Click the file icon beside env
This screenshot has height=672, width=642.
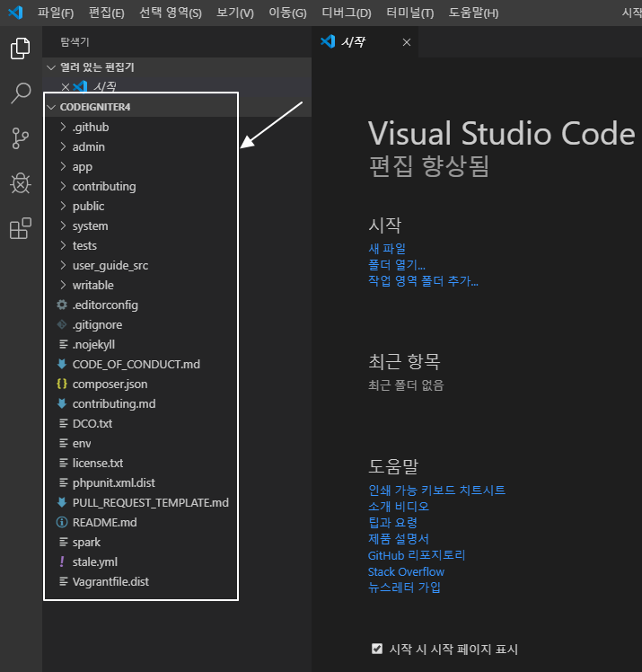(x=63, y=443)
